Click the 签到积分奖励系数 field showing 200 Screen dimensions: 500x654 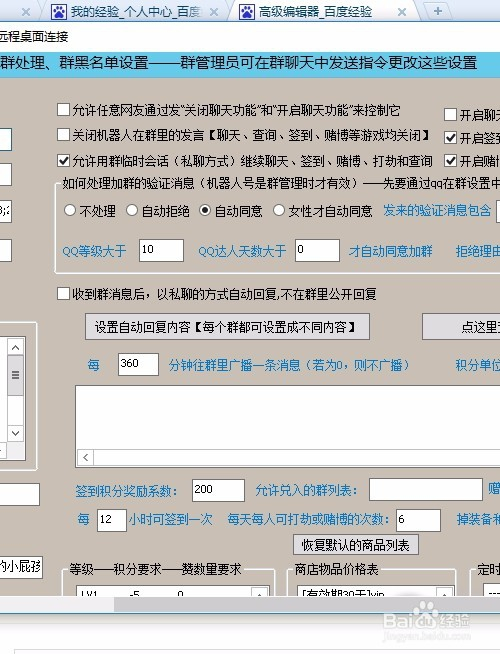219,490
